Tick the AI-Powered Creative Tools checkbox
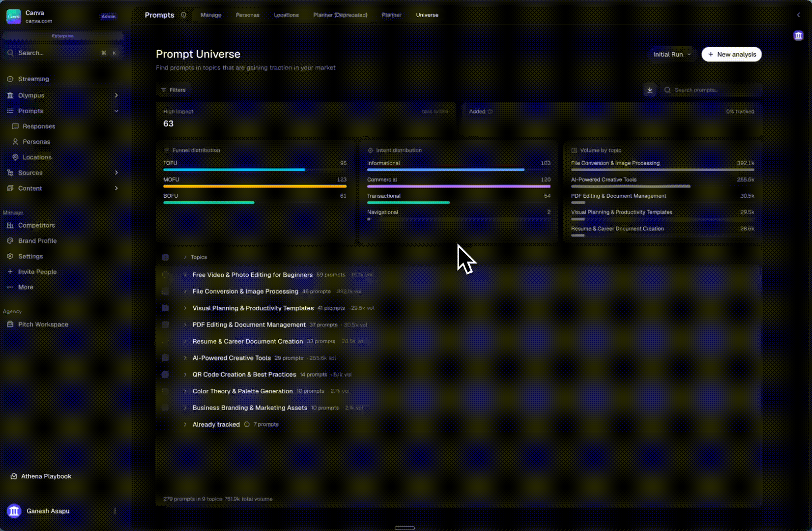 (165, 357)
